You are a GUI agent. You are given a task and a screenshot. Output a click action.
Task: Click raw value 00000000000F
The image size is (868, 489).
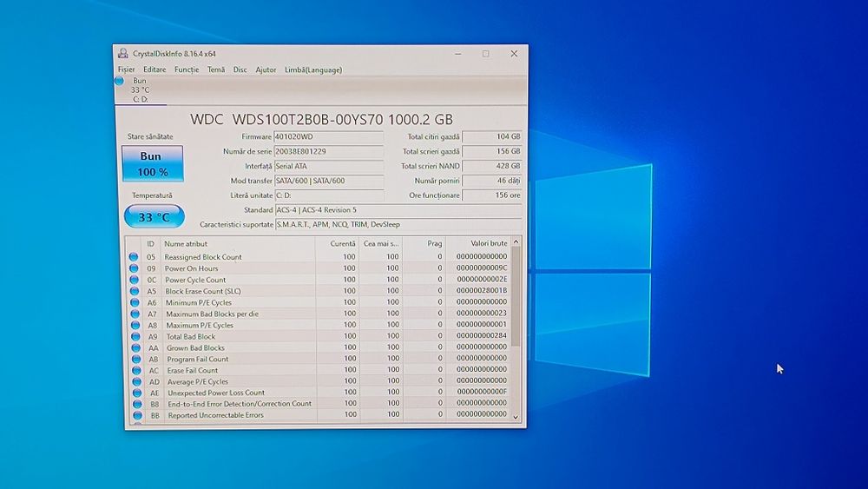click(482, 392)
